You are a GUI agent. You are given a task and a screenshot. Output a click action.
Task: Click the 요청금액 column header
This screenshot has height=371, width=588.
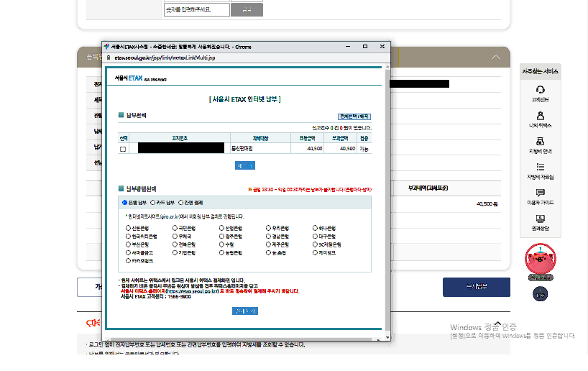click(x=307, y=138)
